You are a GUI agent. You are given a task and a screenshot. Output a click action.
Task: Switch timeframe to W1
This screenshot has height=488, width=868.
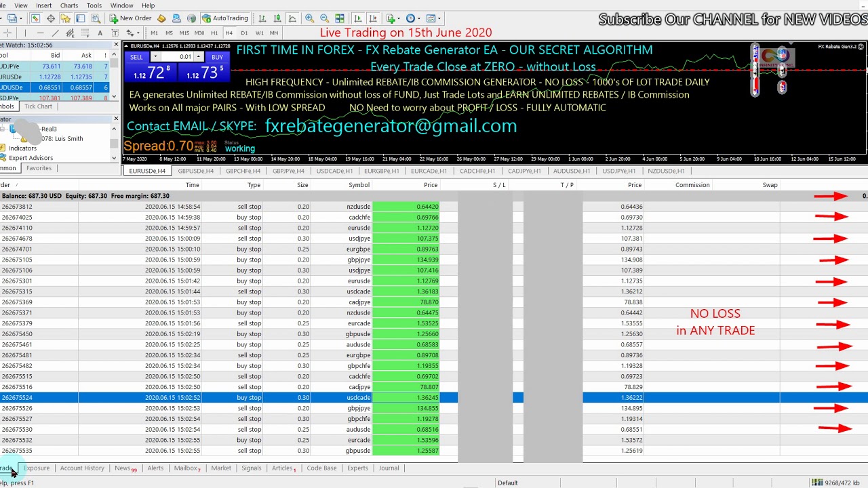259,33
